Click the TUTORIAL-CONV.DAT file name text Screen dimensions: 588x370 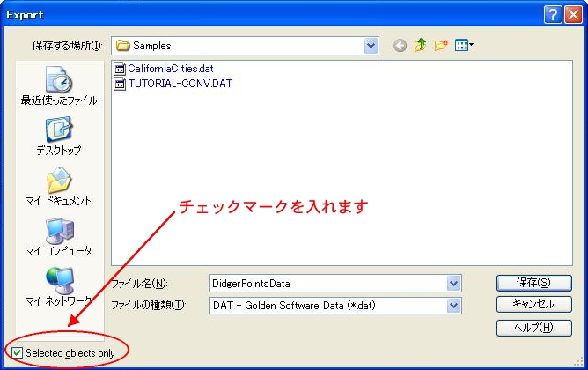(x=180, y=84)
